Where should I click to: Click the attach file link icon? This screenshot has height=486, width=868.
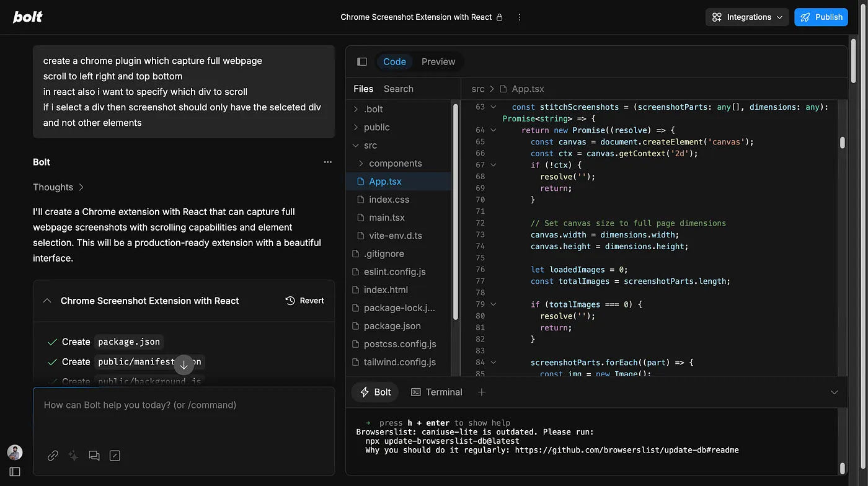(53, 456)
